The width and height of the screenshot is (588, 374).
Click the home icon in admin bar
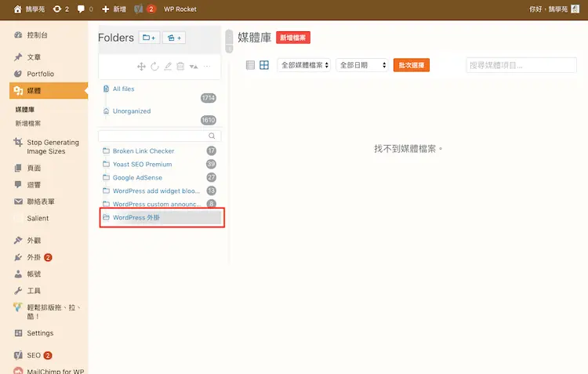click(17, 9)
